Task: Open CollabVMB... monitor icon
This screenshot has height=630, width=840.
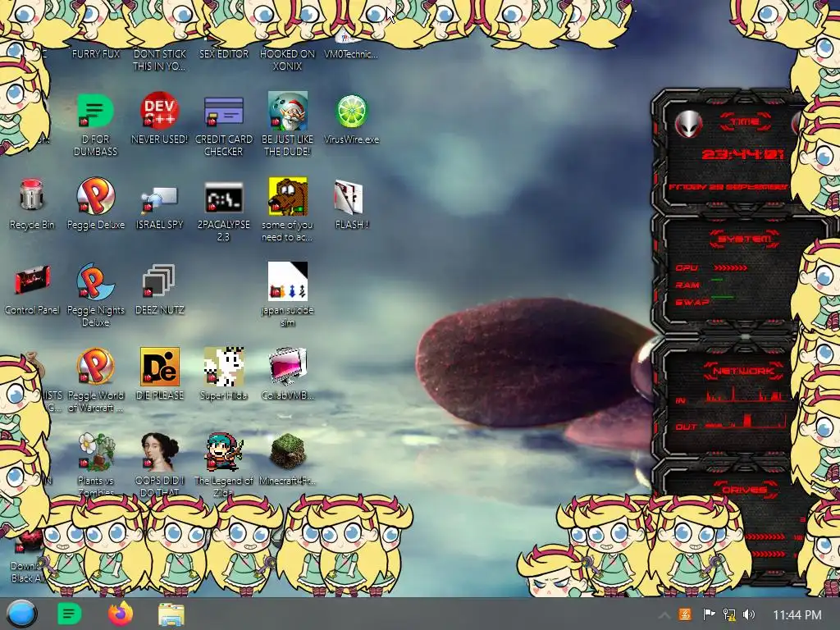Action: 288,367
